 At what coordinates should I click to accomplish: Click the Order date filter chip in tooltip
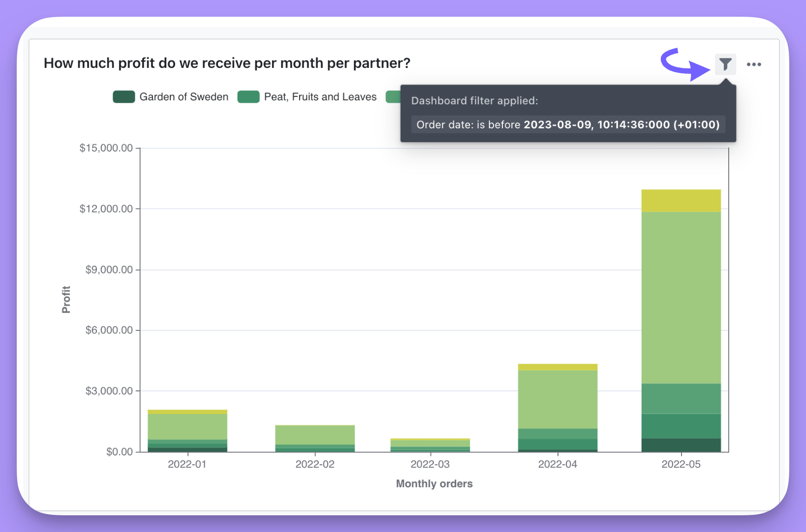click(x=568, y=125)
